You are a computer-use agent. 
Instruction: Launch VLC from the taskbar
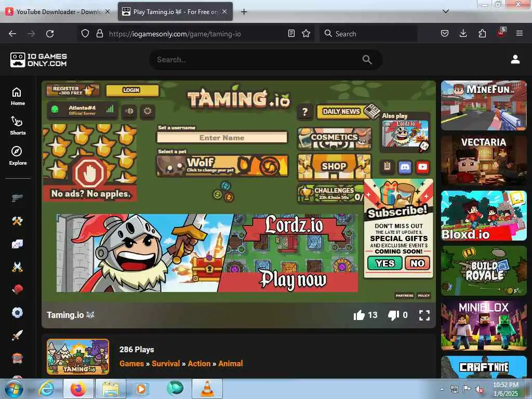tap(207, 389)
